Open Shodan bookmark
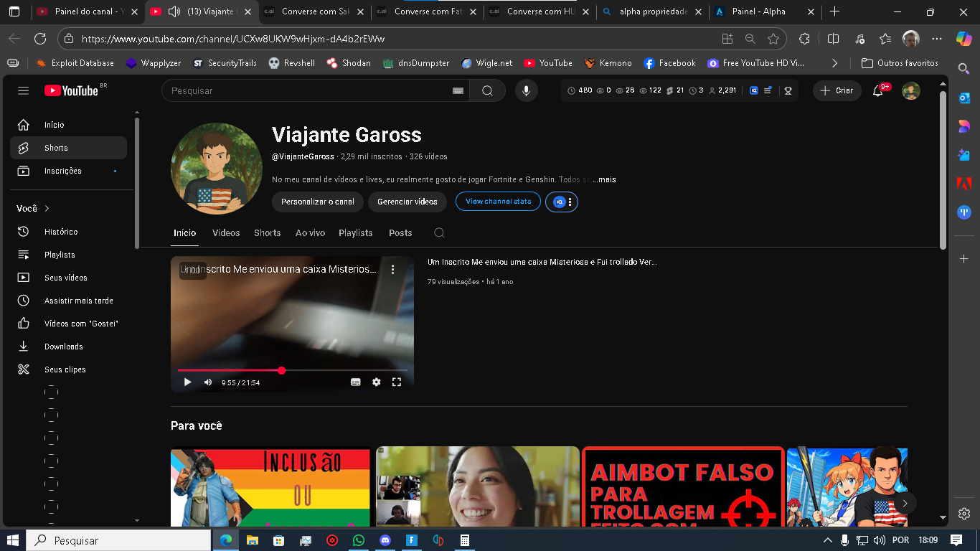The height and width of the screenshot is (551, 980). pos(349,63)
